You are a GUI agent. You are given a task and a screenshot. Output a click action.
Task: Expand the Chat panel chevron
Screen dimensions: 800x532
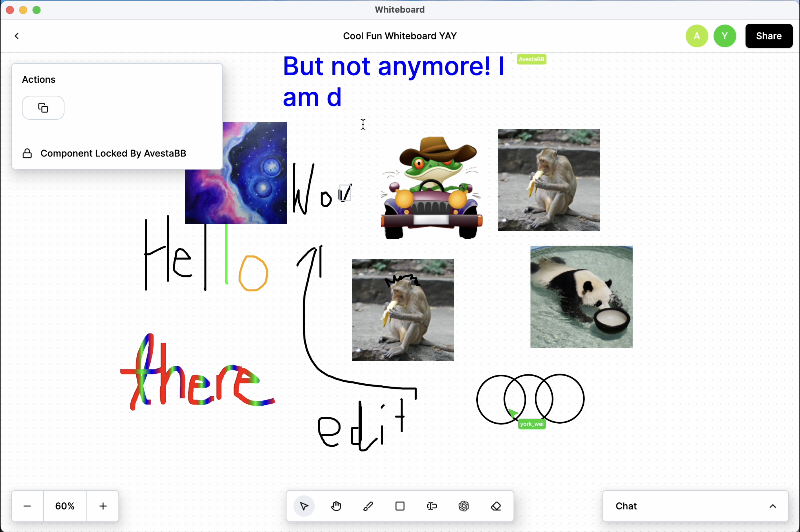click(772, 506)
